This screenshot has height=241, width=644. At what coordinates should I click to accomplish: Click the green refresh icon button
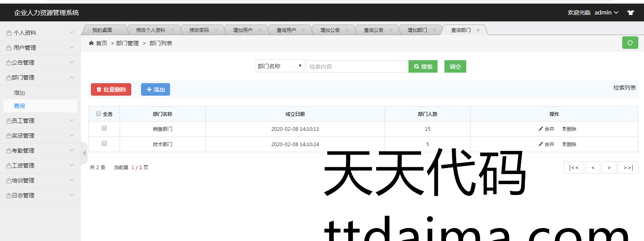coord(630,43)
